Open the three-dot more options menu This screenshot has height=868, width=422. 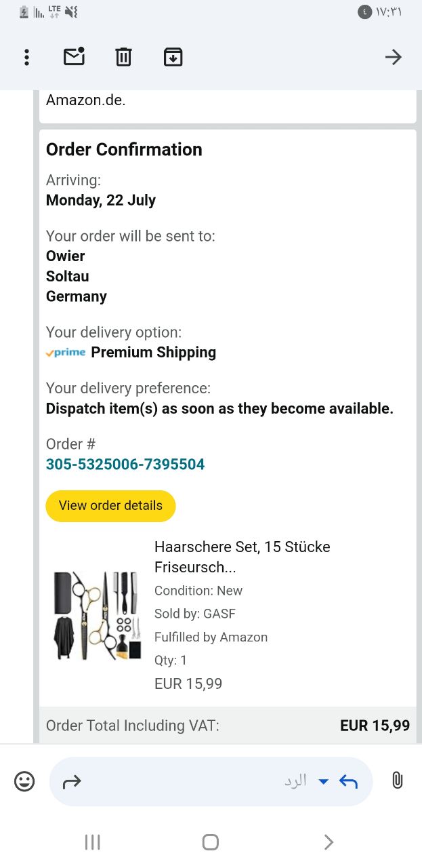tap(26, 57)
